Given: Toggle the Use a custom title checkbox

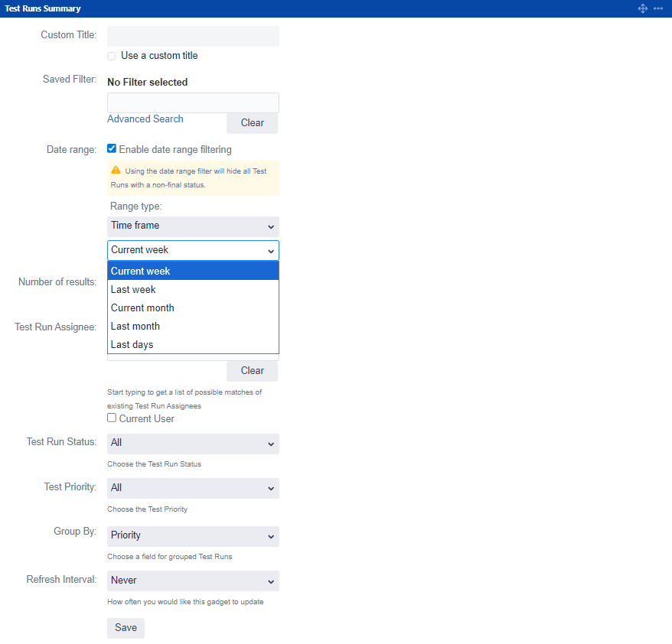Looking at the screenshot, I should point(112,56).
